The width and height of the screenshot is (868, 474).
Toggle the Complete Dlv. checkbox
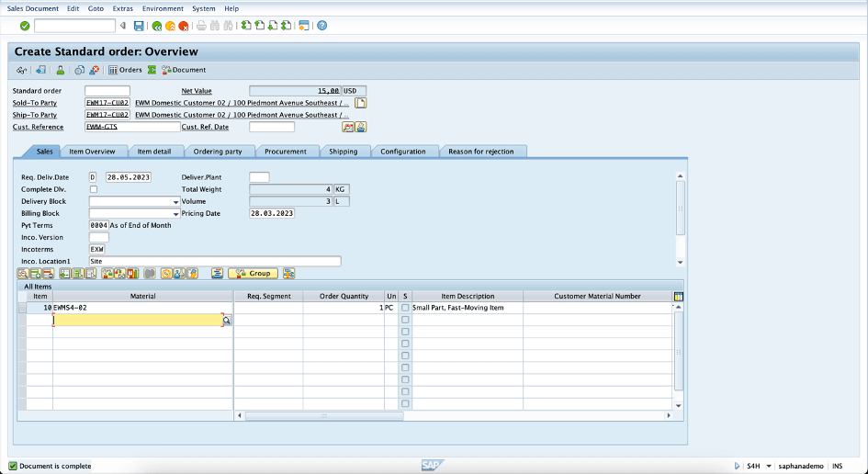click(94, 189)
